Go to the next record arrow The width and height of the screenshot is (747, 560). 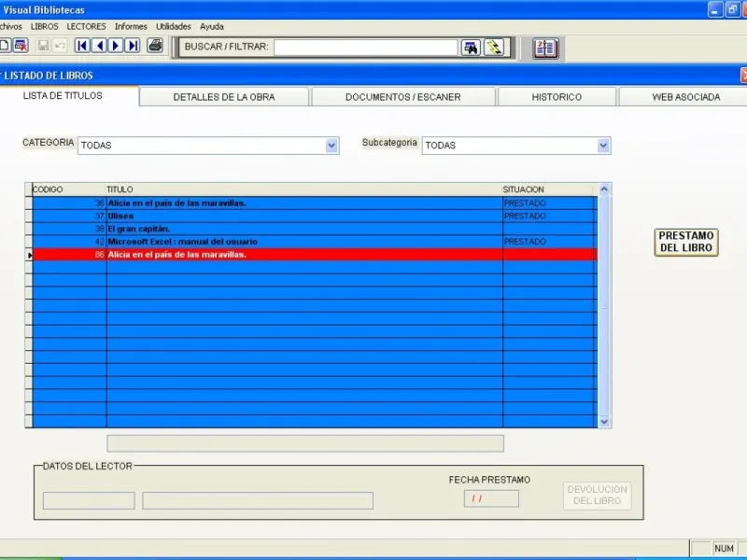pyautogui.click(x=116, y=46)
